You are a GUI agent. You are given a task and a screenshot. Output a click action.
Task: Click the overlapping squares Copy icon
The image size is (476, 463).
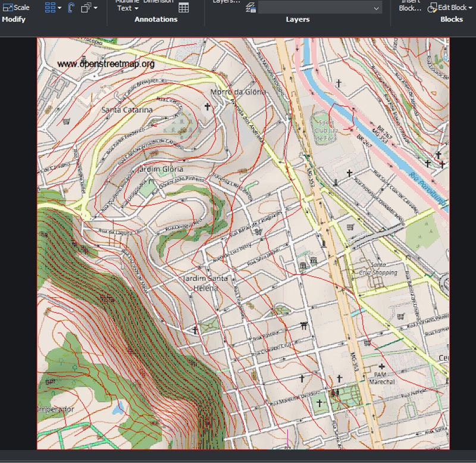click(x=86, y=8)
